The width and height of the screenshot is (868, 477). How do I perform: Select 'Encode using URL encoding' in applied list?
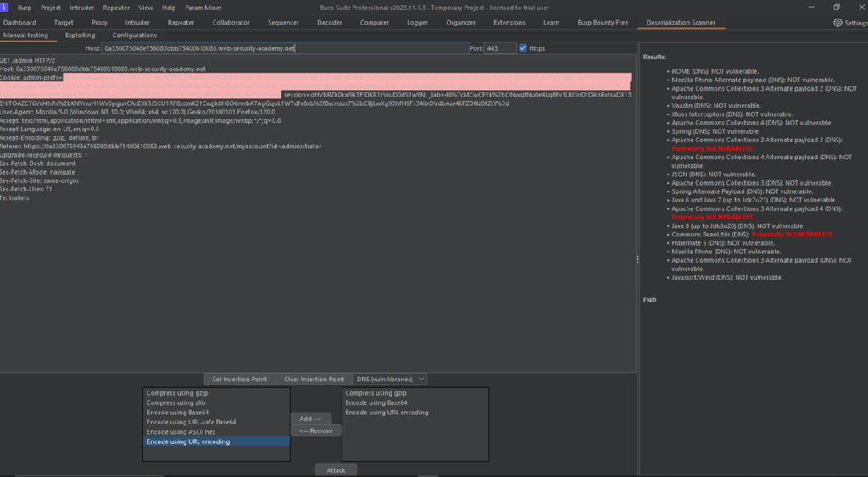coord(415,413)
